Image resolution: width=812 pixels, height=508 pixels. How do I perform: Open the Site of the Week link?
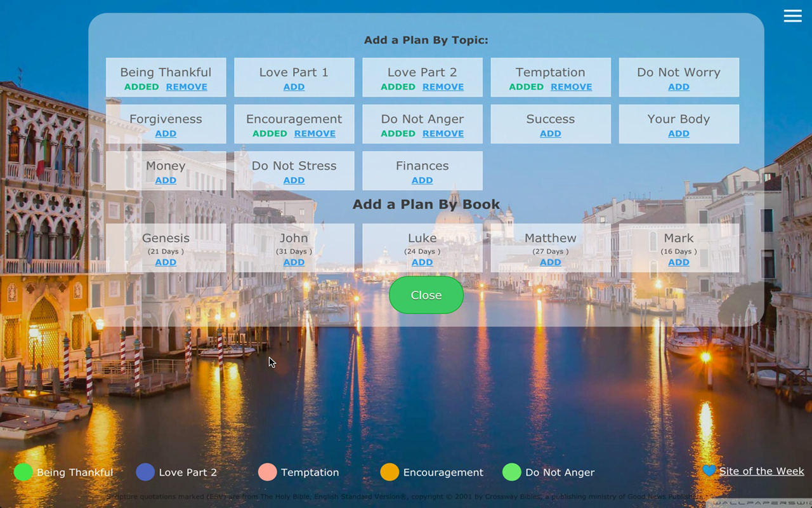coord(761,471)
